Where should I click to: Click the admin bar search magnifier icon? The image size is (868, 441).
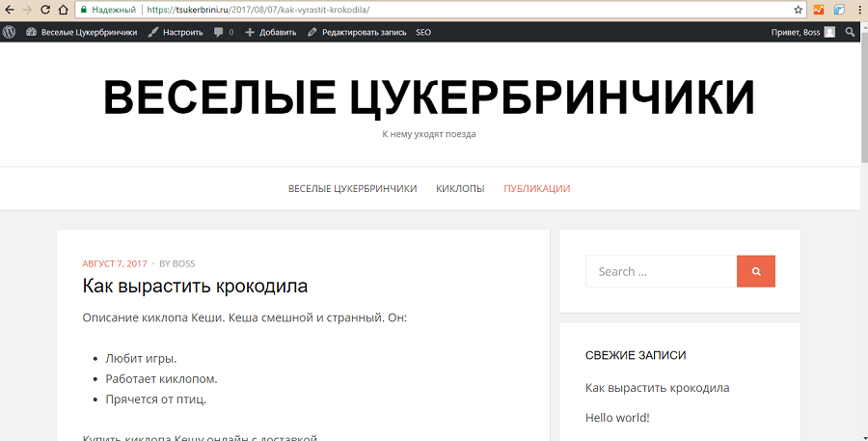click(x=850, y=32)
